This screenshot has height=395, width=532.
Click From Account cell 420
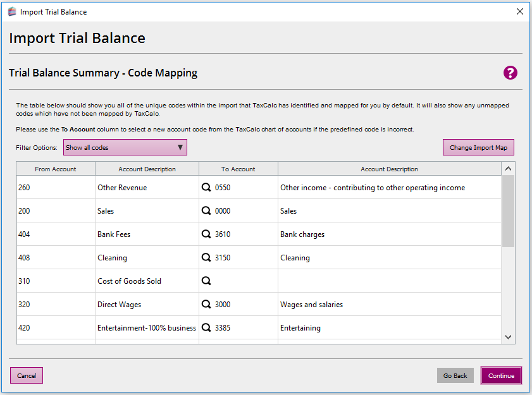[56, 327]
